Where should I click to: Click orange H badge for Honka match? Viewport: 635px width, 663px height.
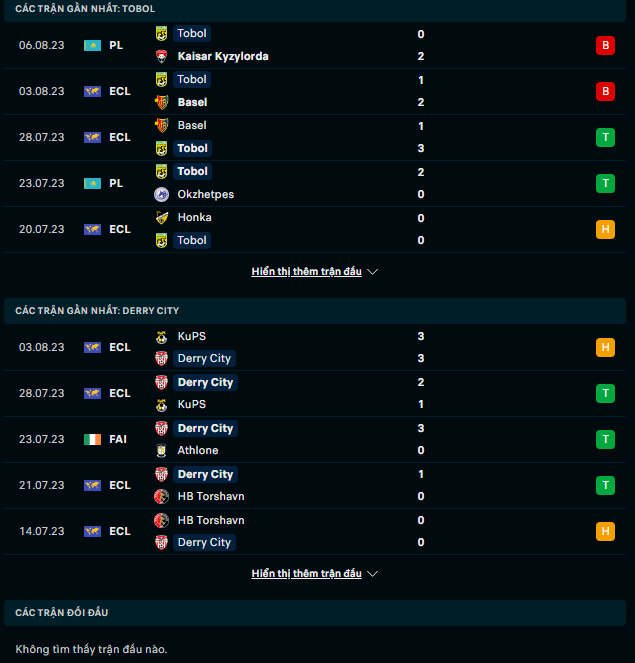point(605,229)
